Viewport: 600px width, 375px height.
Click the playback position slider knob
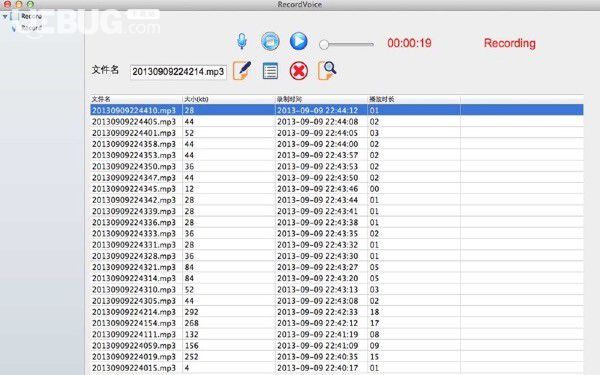point(324,45)
